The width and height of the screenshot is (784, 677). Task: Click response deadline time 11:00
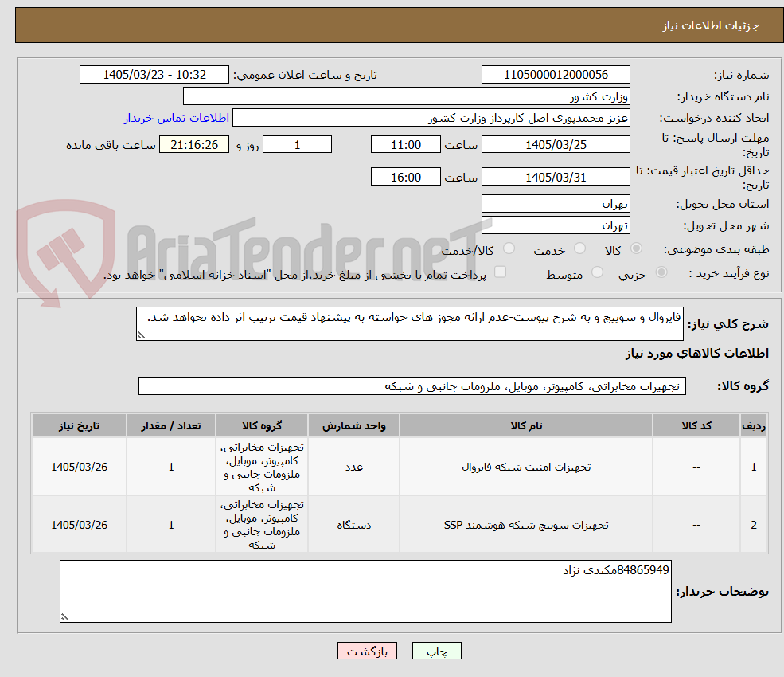405,145
